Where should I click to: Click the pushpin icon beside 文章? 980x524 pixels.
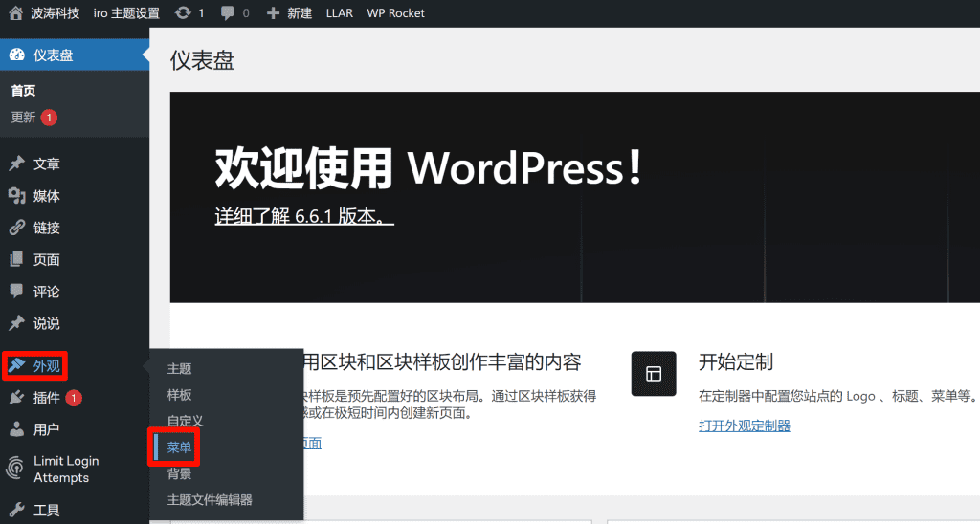point(17,164)
